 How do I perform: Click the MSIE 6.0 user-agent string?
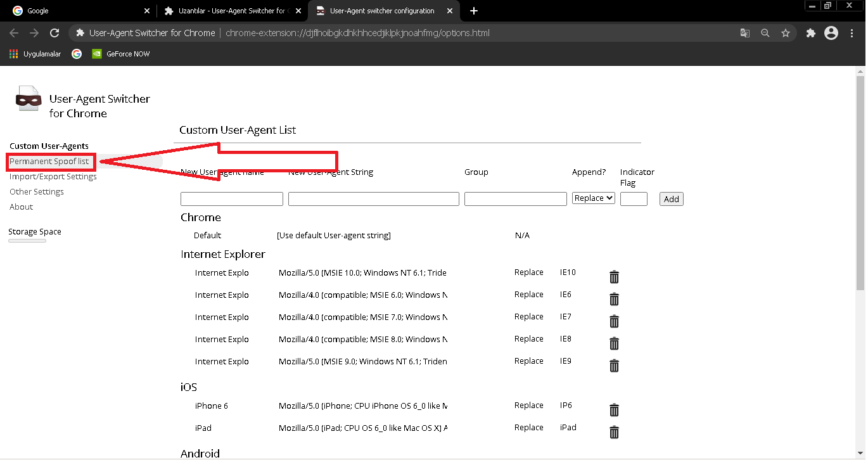click(x=363, y=295)
